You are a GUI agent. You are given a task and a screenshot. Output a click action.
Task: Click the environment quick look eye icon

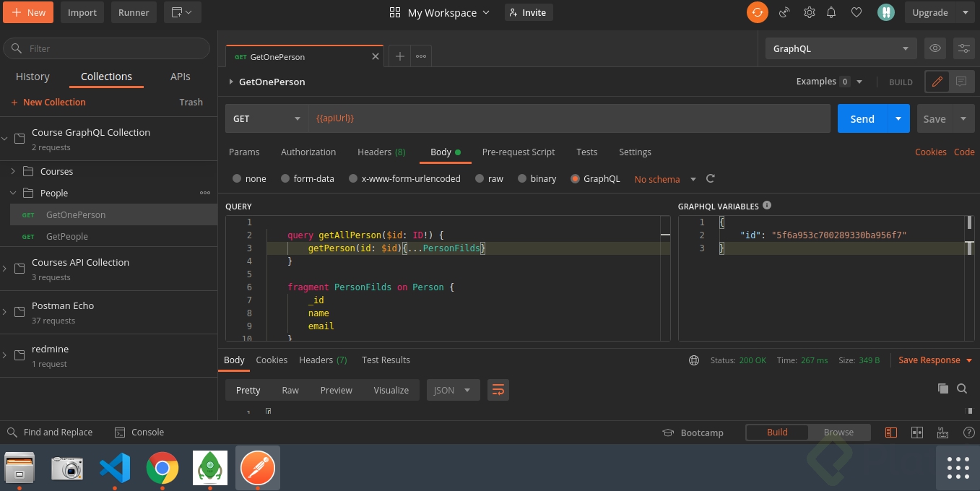click(x=935, y=48)
